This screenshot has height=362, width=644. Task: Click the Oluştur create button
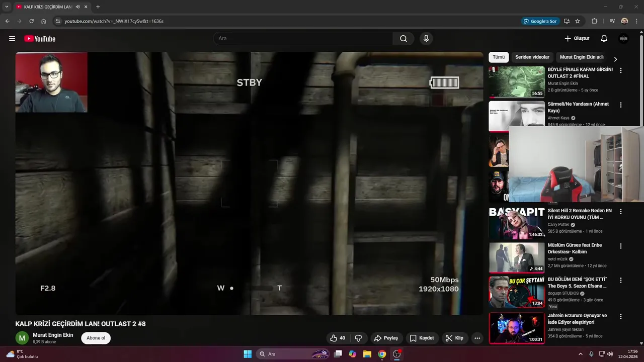577,39
